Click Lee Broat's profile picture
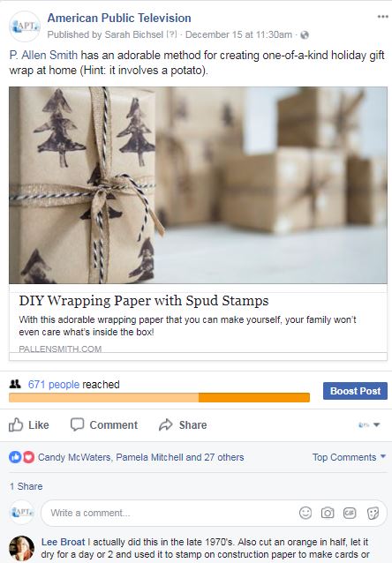The height and width of the screenshot is (563, 392). pos(21,548)
